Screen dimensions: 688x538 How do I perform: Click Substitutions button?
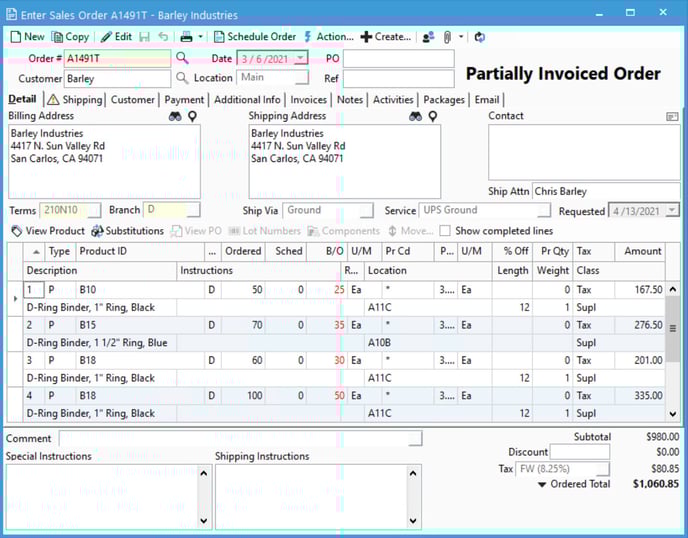pos(128,231)
